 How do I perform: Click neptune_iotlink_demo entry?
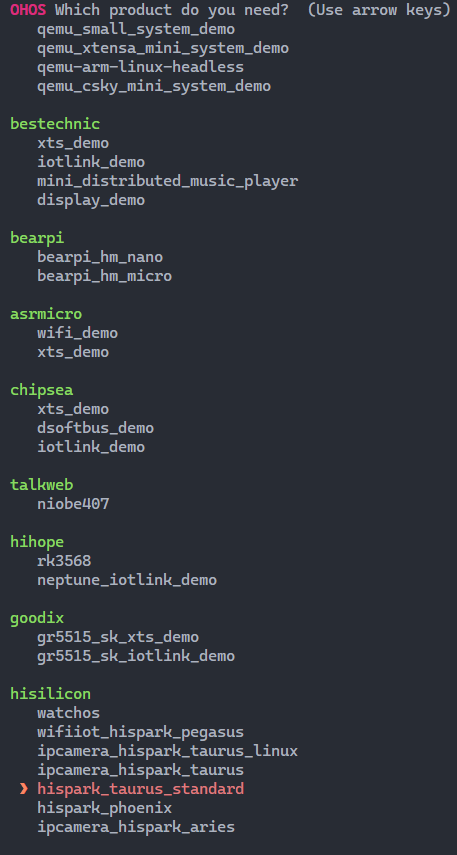[x=127, y=580]
